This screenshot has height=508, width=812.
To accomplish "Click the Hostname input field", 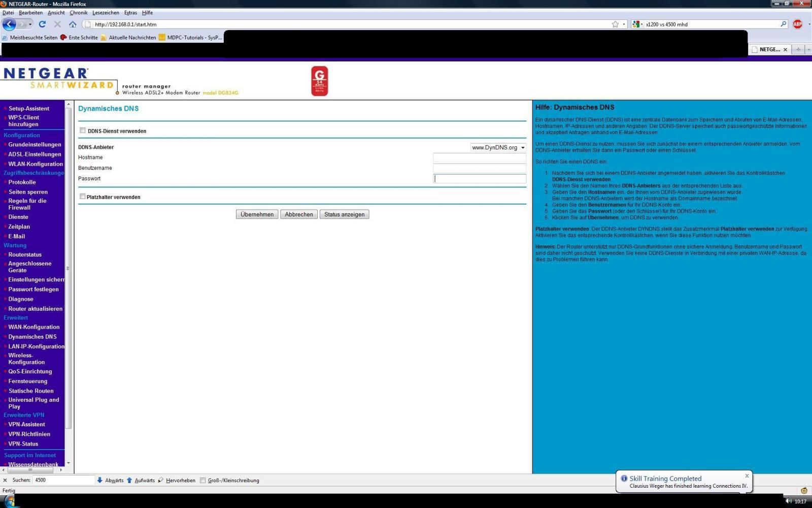I will click(x=480, y=157).
